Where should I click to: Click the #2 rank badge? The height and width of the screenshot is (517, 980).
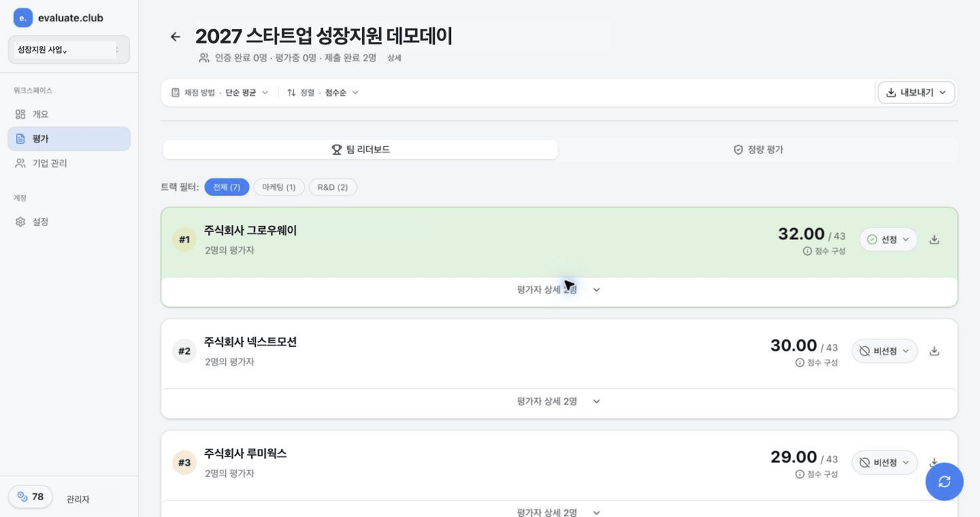(185, 352)
